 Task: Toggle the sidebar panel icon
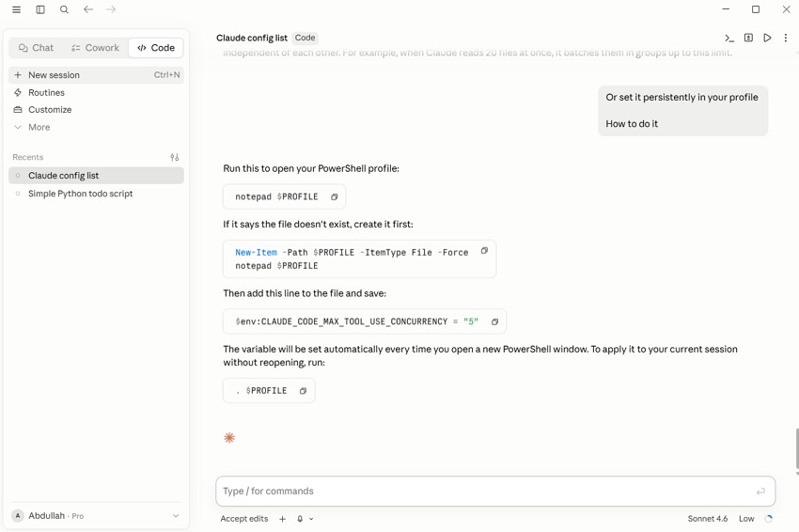click(40, 9)
